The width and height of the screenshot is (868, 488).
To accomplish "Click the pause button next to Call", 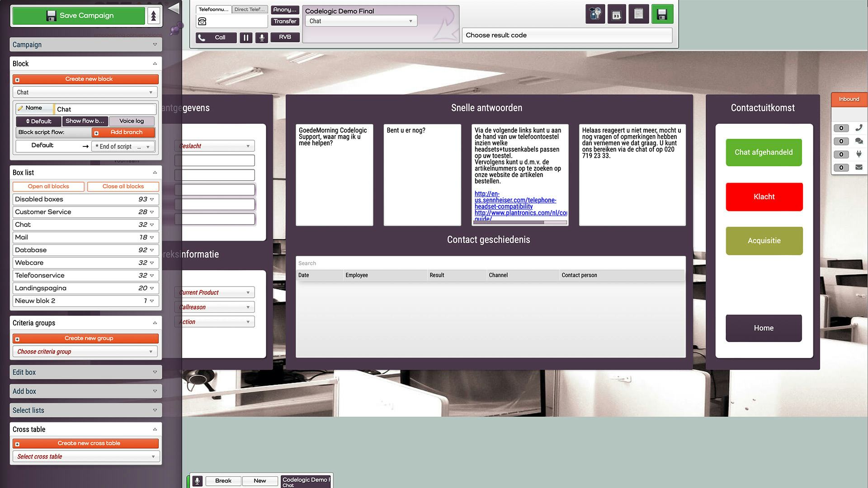I will (246, 38).
